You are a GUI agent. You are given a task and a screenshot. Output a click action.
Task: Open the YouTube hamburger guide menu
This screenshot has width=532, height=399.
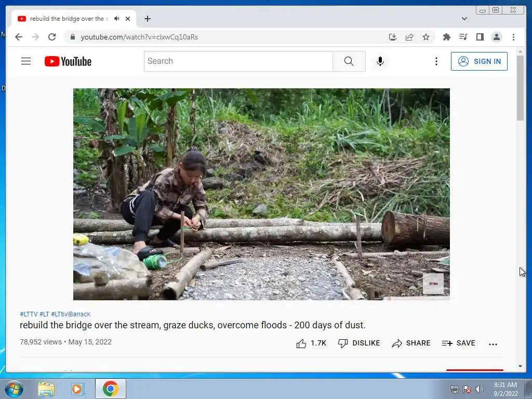point(26,61)
